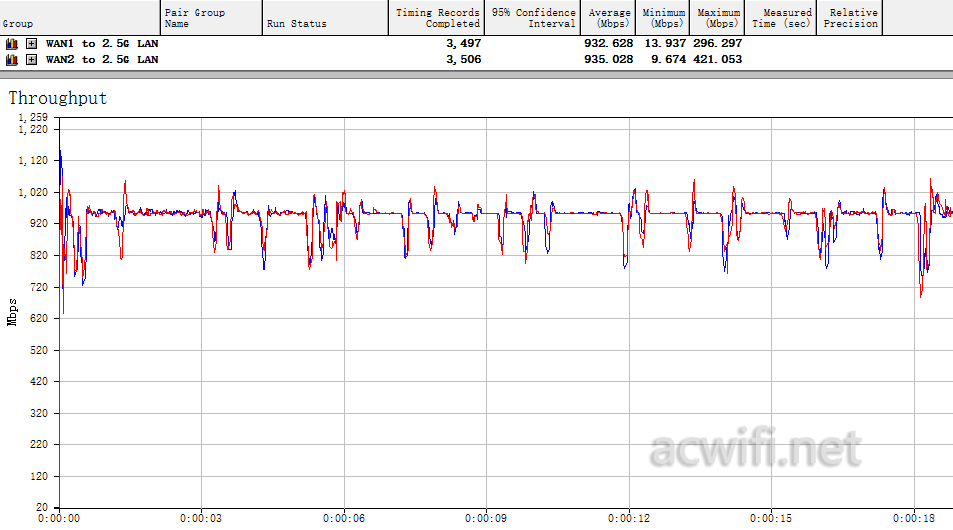Select the Run Status column header
The image size is (953, 530).
coord(325,18)
